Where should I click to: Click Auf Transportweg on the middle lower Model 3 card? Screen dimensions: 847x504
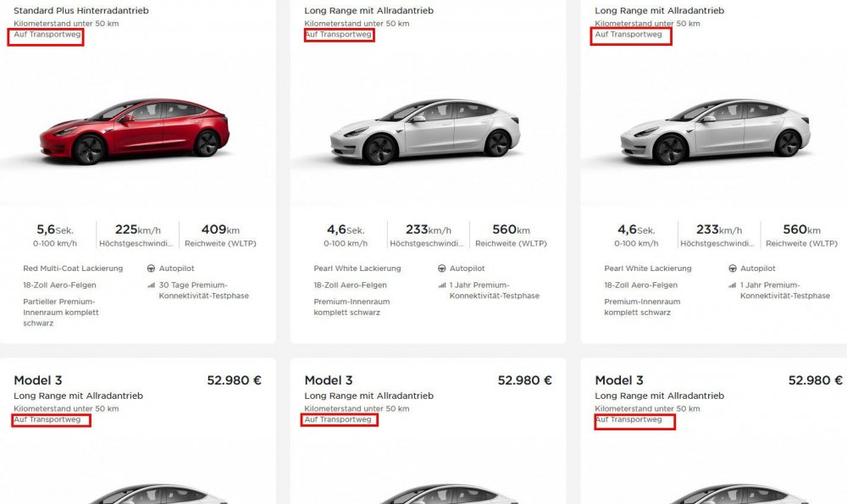click(x=339, y=418)
